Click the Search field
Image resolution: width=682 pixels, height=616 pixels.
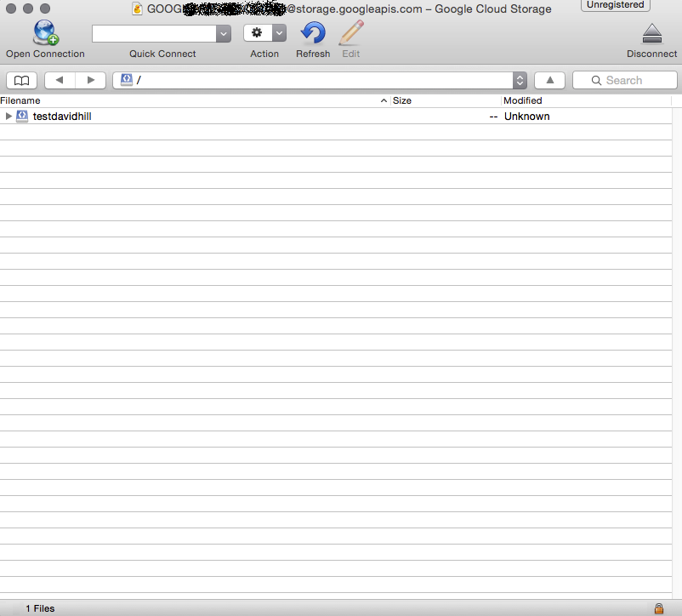click(x=624, y=81)
